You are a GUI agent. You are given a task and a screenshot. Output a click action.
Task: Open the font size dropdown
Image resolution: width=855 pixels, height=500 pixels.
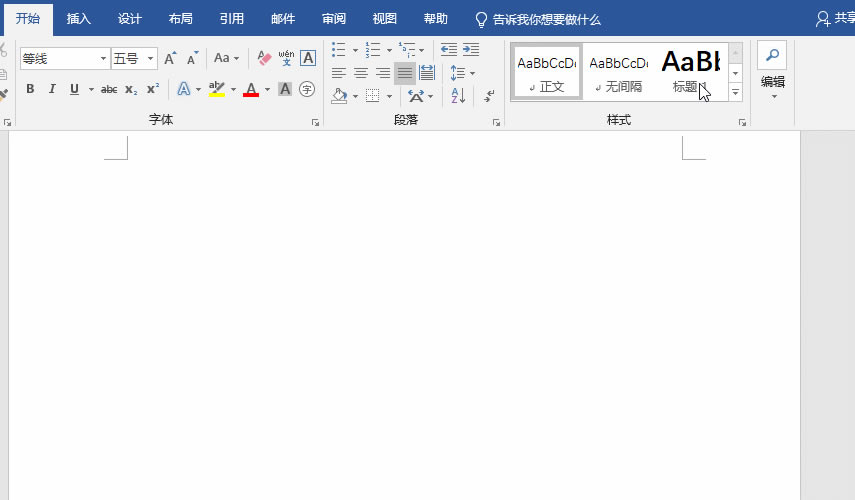pyautogui.click(x=151, y=59)
